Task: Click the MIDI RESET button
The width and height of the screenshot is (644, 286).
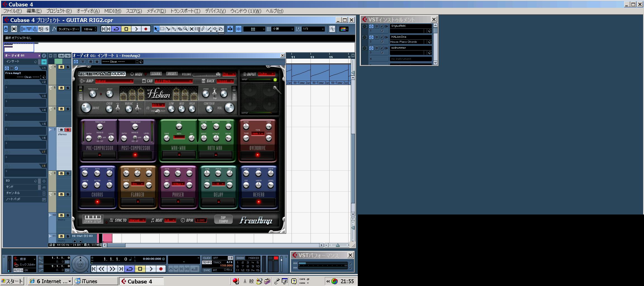Action: pyautogui.click(x=172, y=74)
